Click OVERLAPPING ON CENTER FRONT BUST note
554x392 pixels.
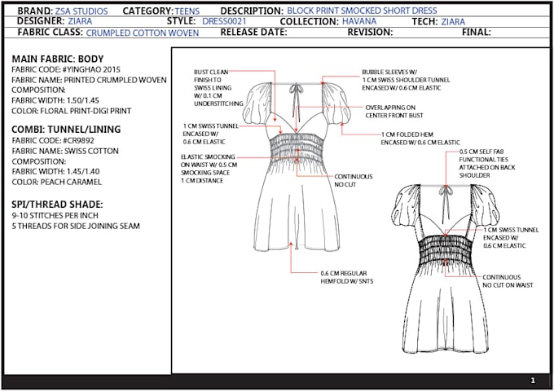click(x=394, y=112)
